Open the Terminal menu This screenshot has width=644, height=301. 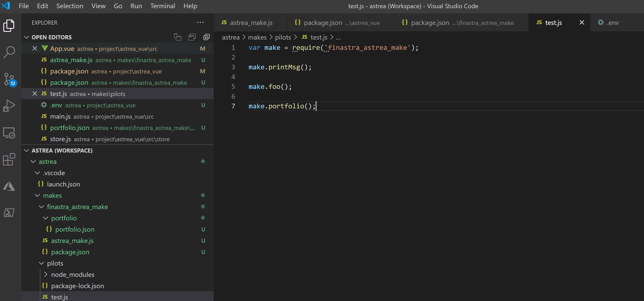click(x=163, y=6)
